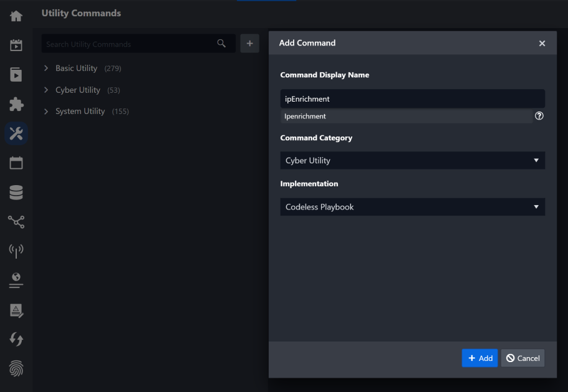The height and width of the screenshot is (392, 568).
Task: Click the sync arrows icon in sidebar
Action: (x=16, y=339)
